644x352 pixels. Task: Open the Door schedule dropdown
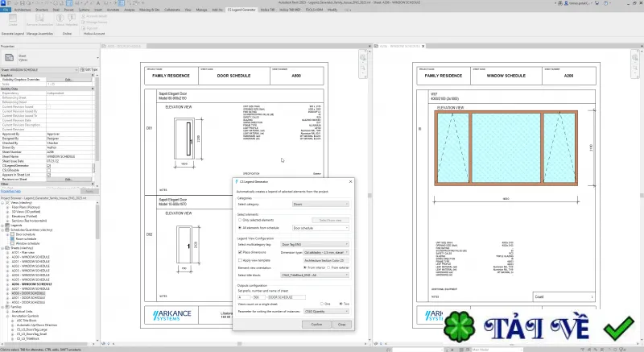point(320,228)
